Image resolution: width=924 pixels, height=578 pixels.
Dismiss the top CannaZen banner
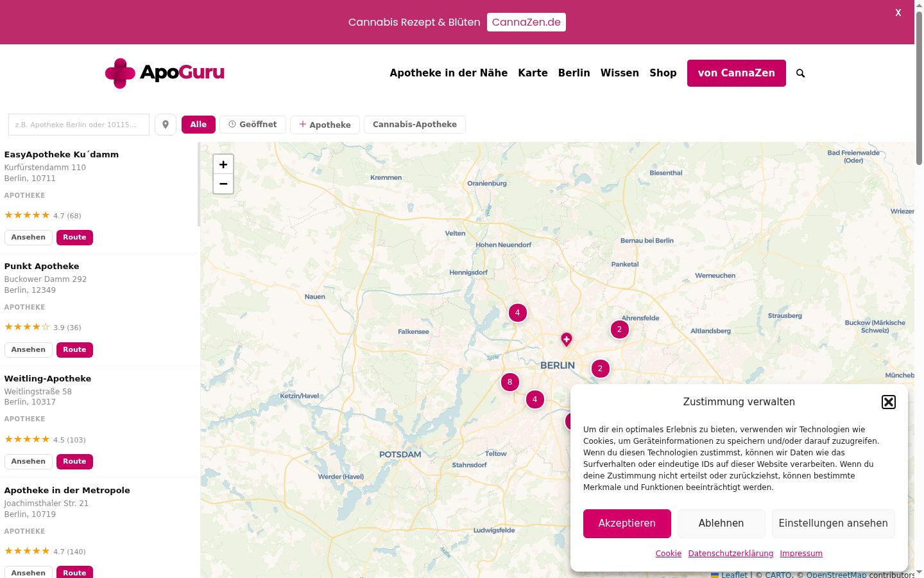click(x=898, y=13)
